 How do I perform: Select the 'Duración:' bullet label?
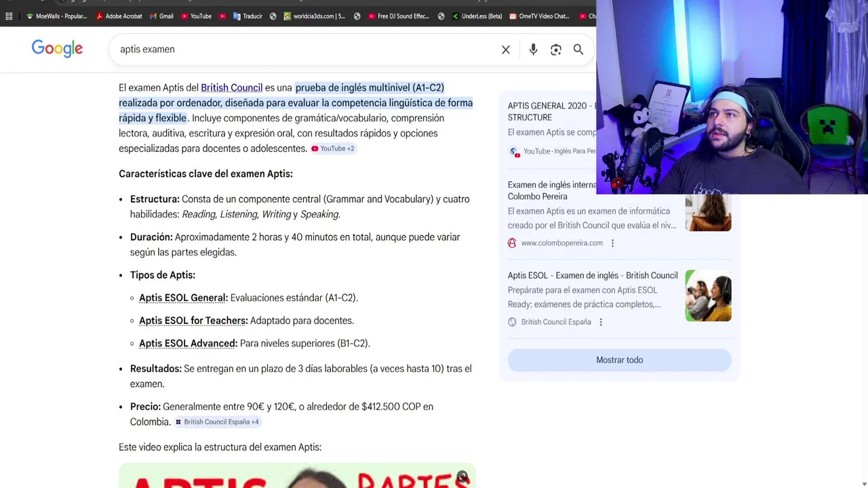click(x=151, y=237)
